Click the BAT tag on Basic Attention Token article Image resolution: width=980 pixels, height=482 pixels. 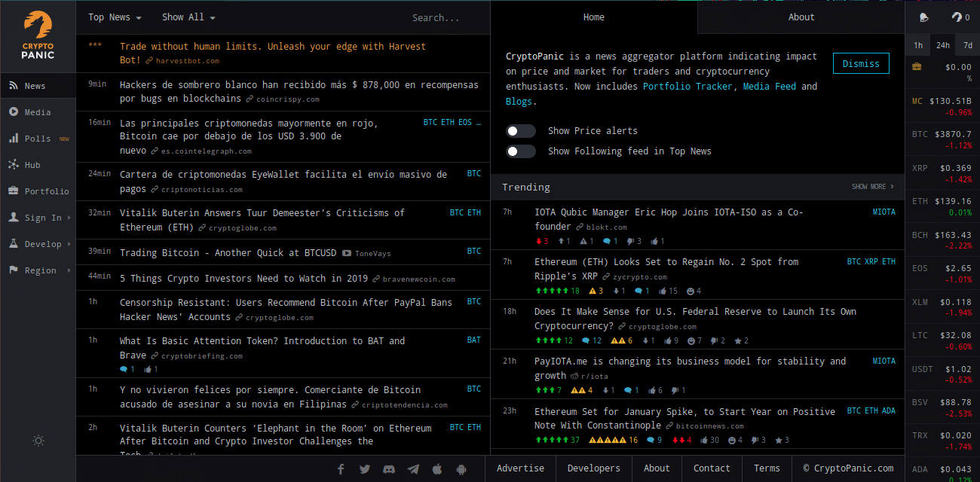click(473, 340)
